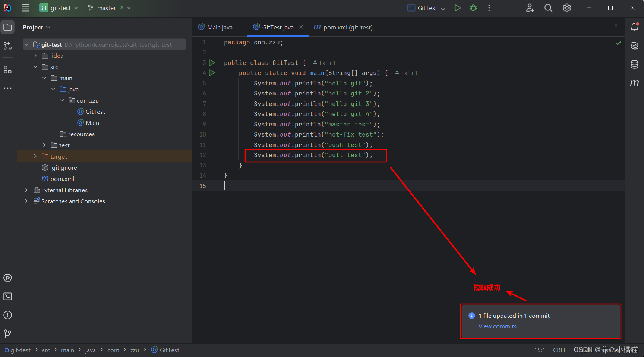Viewport: 644px width, 357px height.
Task: Open Code With Me add-user icon
Action: tap(530, 8)
